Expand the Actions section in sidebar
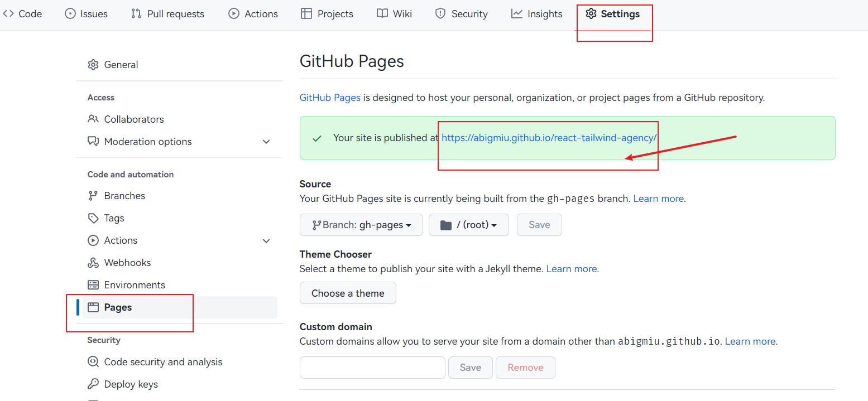868x401 pixels. (x=266, y=241)
